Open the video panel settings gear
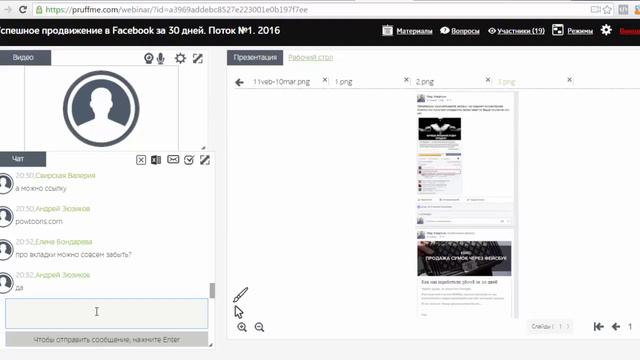Viewport: 640px width, 360px height. [x=180, y=58]
